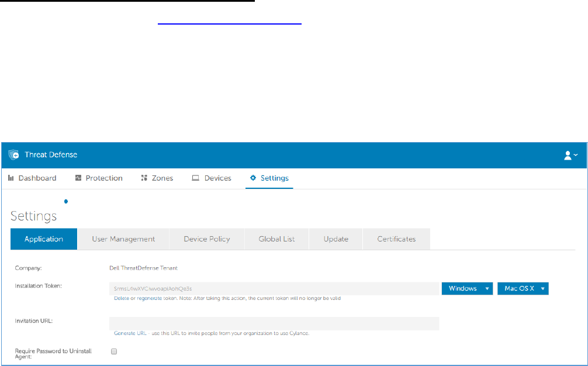
Task: Expand the Windows installer dropdown
Action: coord(467,288)
